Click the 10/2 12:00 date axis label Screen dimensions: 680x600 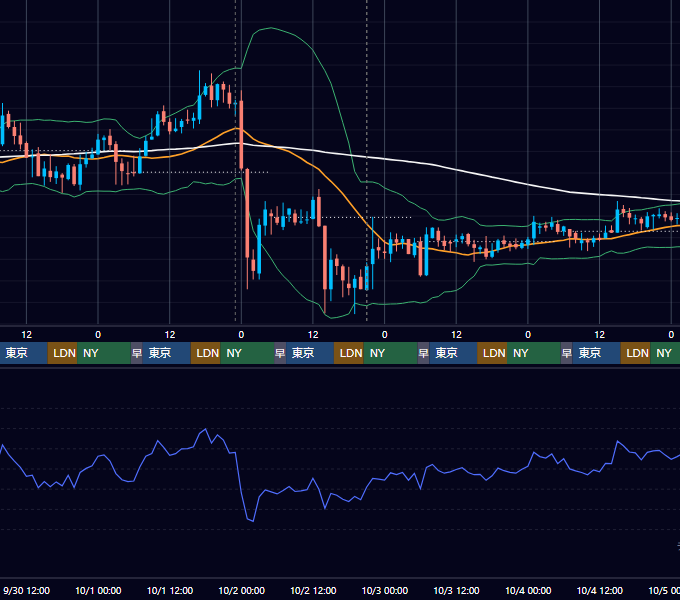313,590
